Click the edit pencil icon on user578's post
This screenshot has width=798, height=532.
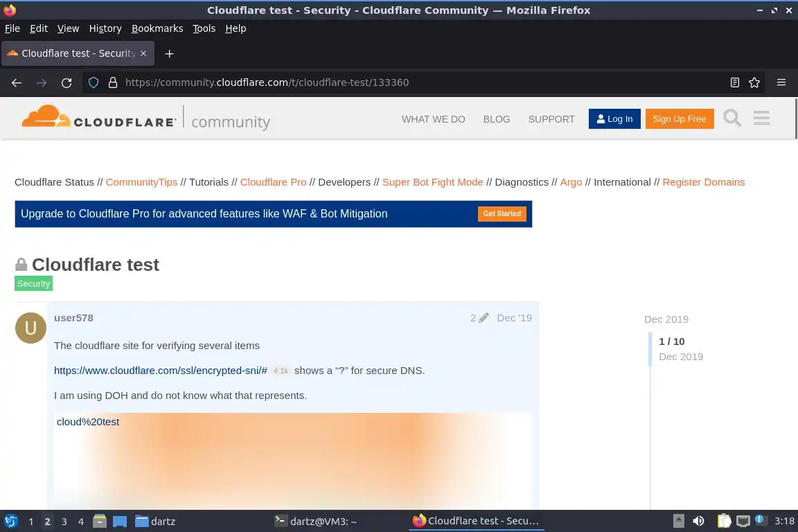pos(484,318)
